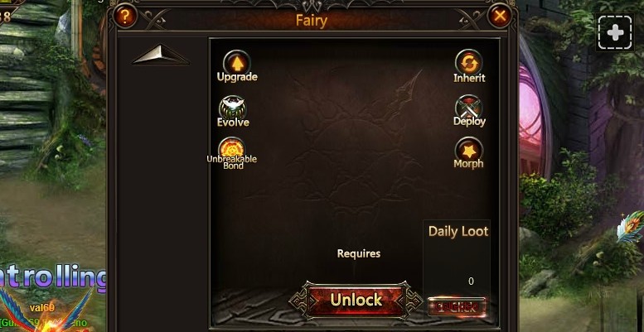Open the Morph star icon
The width and height of the screenshot is (644, 332).
[x=468, y=151]
